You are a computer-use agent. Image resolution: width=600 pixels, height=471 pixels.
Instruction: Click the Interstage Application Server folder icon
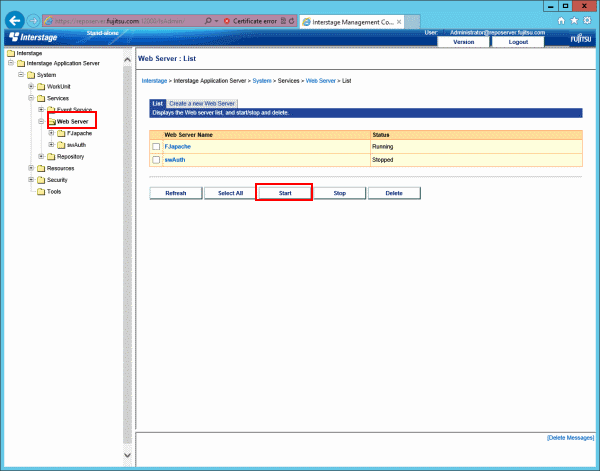point(21,63)
